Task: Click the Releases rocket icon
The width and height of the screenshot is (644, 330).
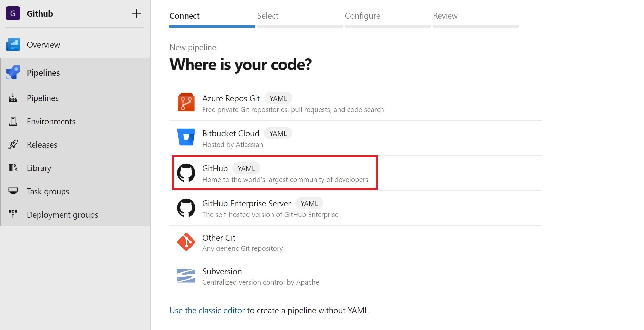Action: click(x=13, y=144)
